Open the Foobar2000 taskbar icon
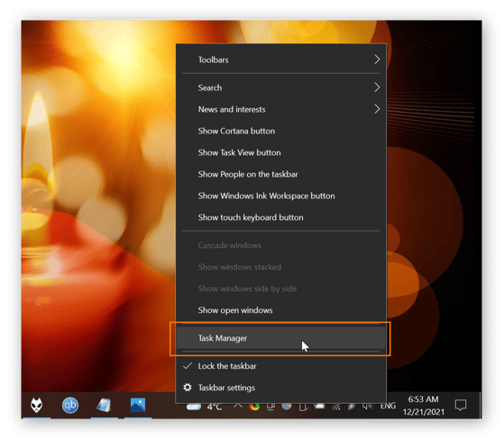The height and width of the screenshot is (440, 504). [36, 405]
